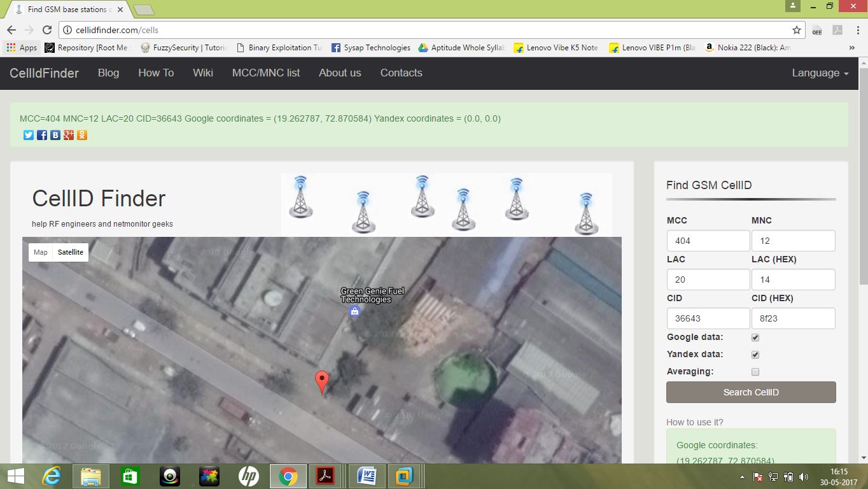Switch the map to Map view
Image resolution: width=868 pixels, height=489 pixels.
41,252
